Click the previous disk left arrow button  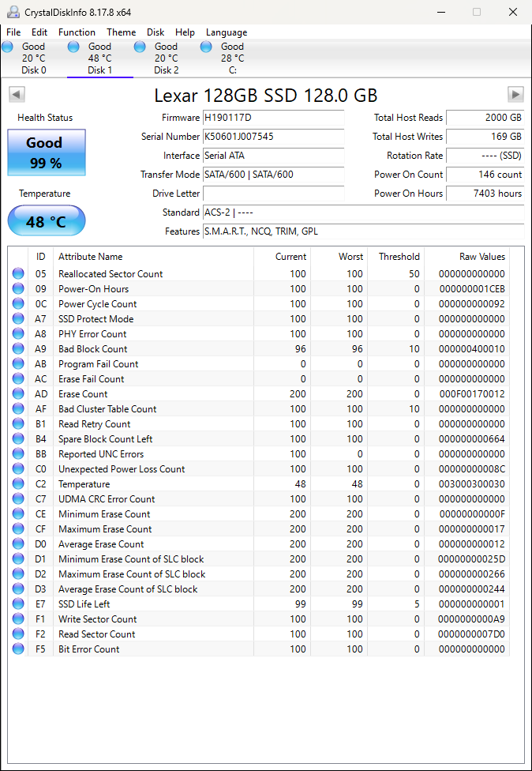point(16,95)
